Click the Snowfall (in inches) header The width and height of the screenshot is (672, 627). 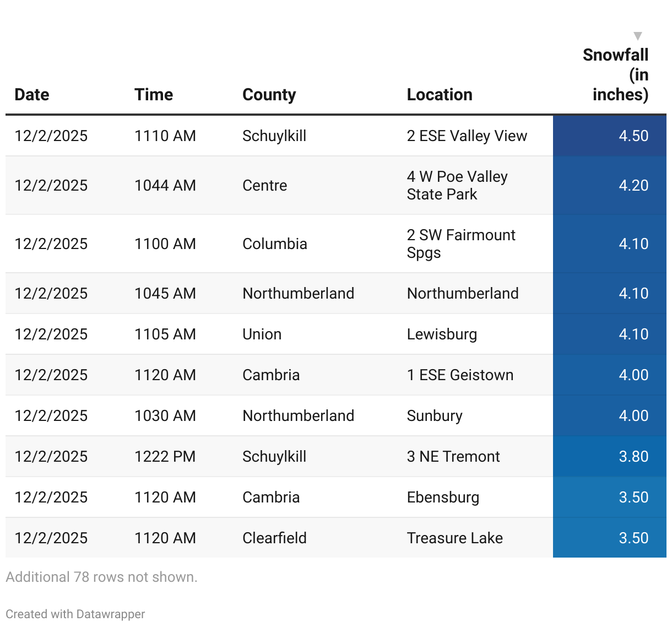(x=615, y=75)
